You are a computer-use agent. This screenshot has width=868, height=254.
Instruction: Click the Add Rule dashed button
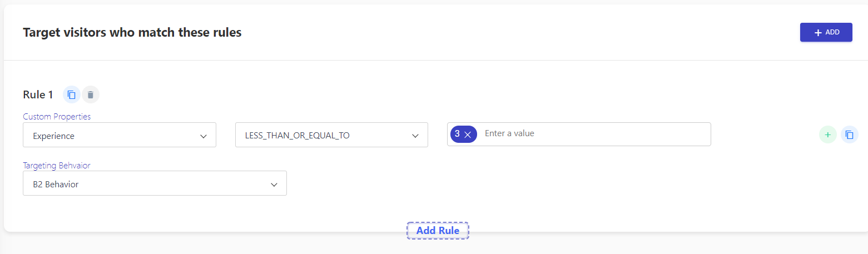point(438,231)
